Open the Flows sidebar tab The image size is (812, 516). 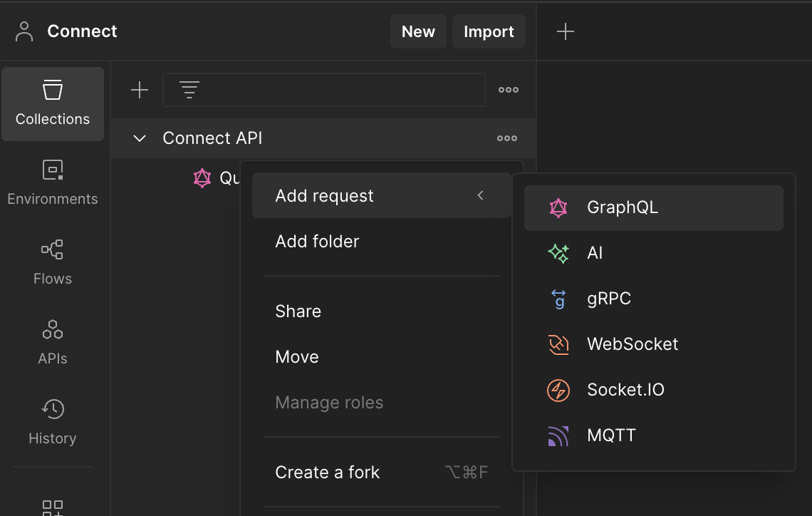(x=52, y=263)
